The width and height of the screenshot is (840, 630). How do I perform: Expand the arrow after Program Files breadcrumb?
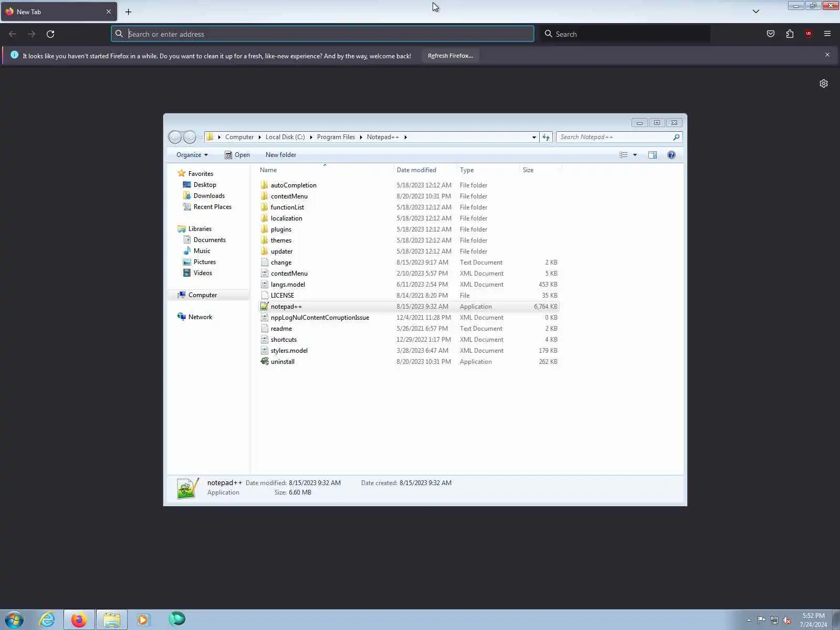pyautogui.click(x=361, y=137)
